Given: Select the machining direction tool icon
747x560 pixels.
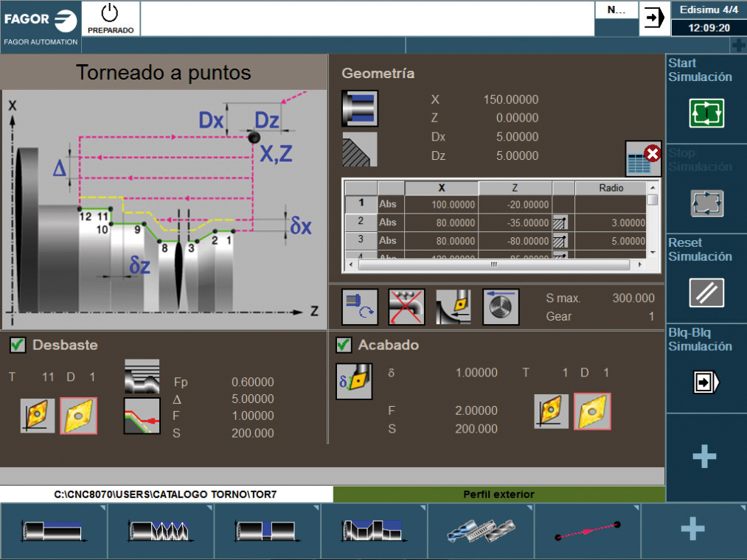Looking at the screenshot, I should click(x=454, y=307).
